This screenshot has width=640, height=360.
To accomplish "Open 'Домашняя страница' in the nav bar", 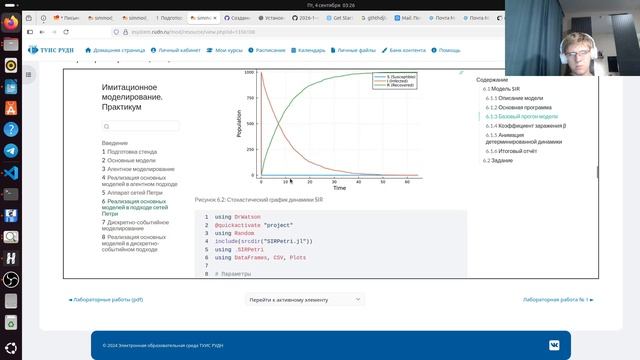I will click(x=115, y=50).
